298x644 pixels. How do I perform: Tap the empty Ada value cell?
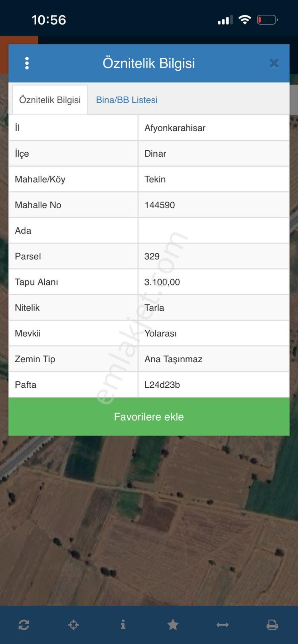[x=214, y=231]
